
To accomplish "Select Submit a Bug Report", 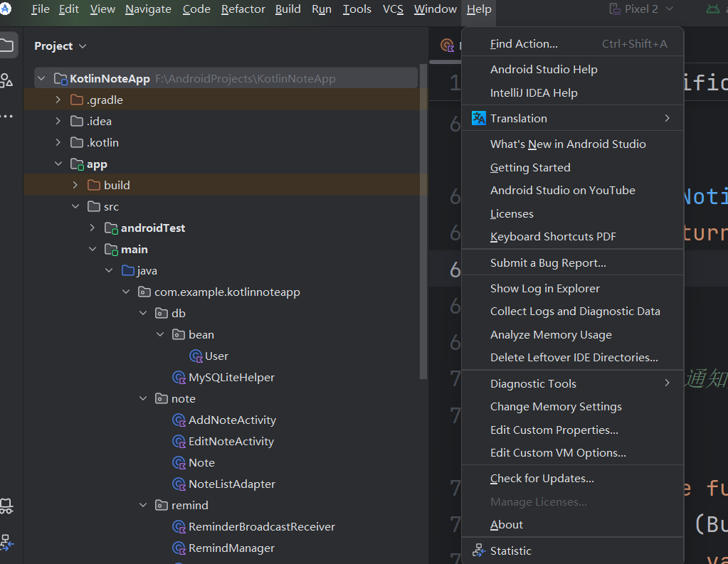I will [573, 262].
